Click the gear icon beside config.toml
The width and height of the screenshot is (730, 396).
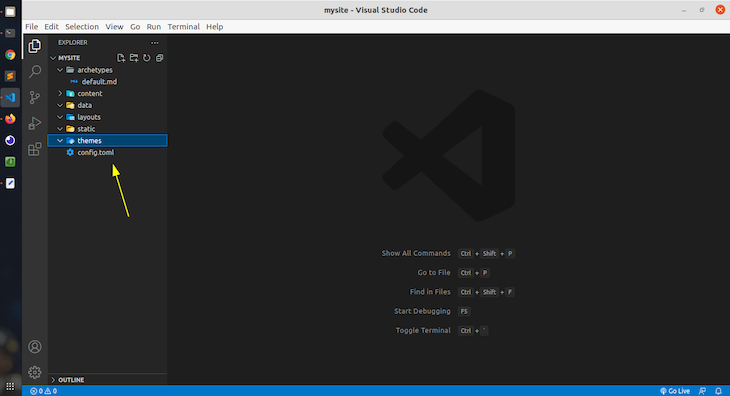point(70,152)
